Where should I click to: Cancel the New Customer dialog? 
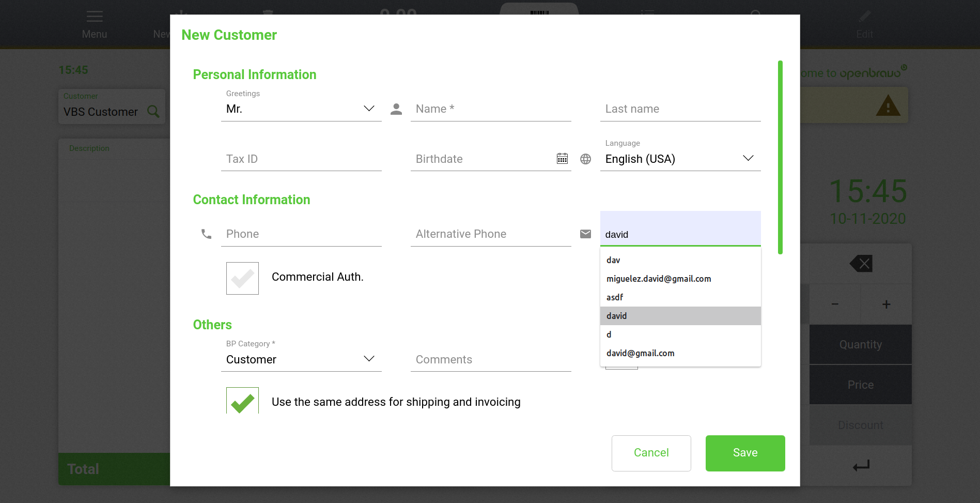(651, 453)
